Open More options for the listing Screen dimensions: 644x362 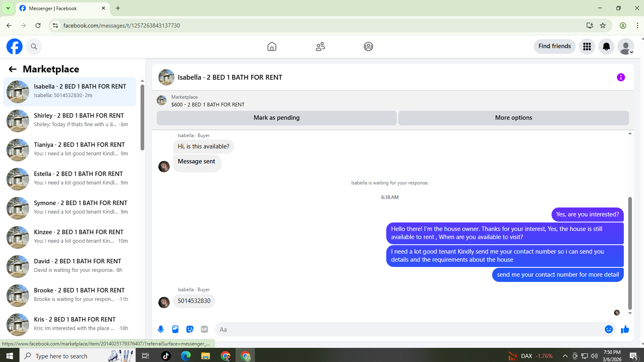pos(514,118)
